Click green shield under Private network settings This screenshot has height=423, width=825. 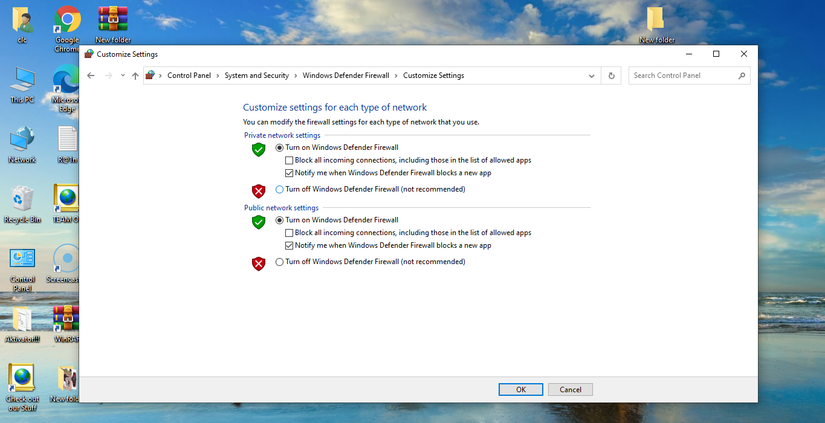coord(258,149)
